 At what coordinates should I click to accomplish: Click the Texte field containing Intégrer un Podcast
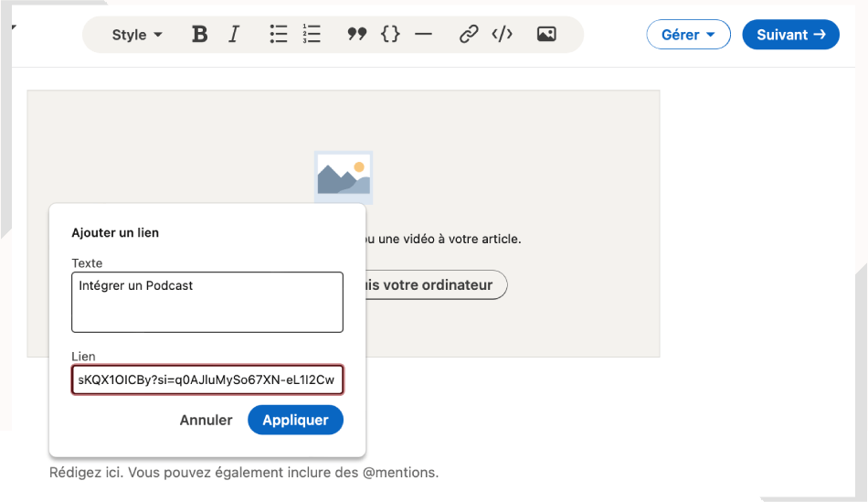(x=207, y=302)
